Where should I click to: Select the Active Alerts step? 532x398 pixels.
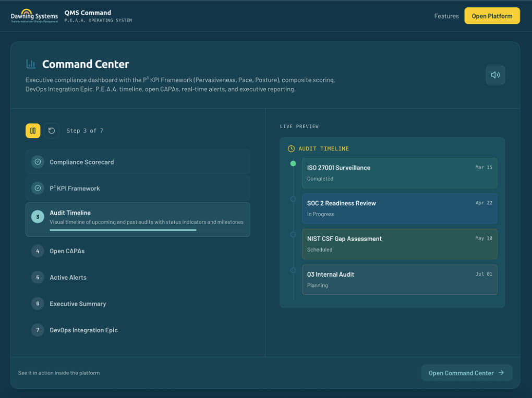(68, 278)
